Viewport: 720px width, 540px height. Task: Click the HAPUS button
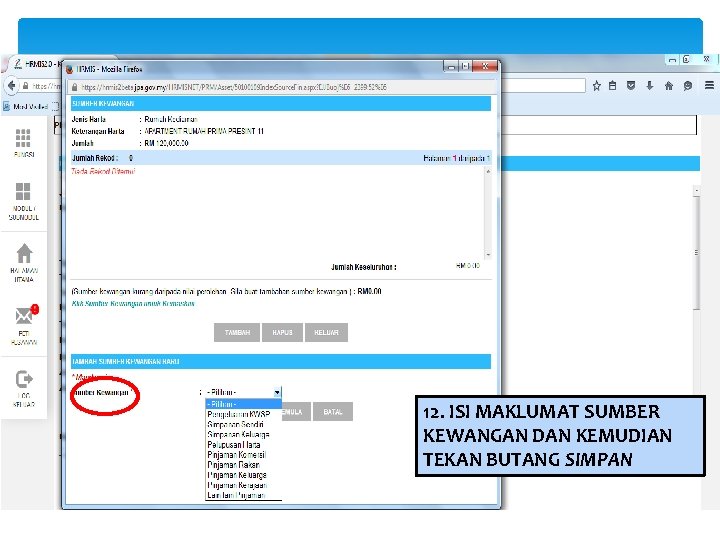[282, 332]
